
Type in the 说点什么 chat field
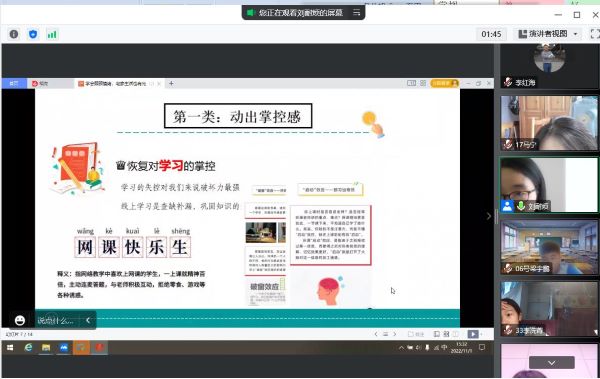tap(56, 320)
